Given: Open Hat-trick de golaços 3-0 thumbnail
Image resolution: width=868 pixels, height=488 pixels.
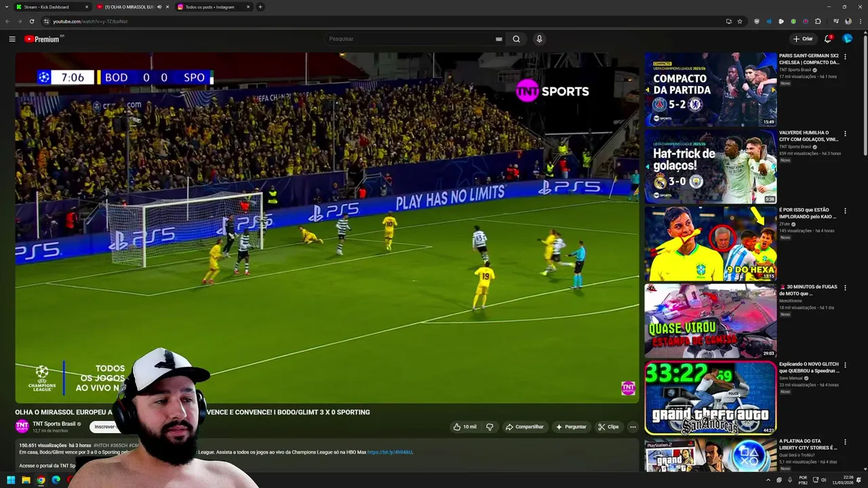Looking at the screenshot, I should tap(710, 167).
